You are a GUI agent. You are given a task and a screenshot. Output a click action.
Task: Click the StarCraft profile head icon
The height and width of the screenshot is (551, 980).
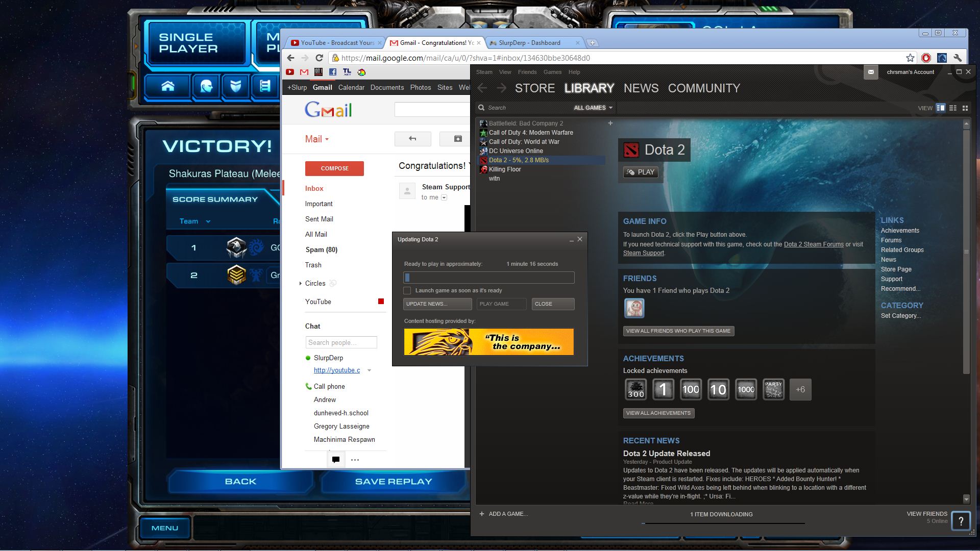tap(206, 86)
